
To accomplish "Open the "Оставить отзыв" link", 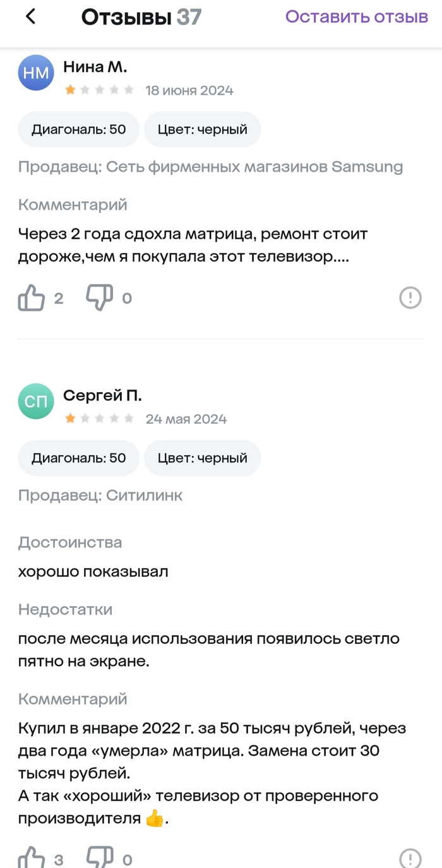I will coord(357,17).
